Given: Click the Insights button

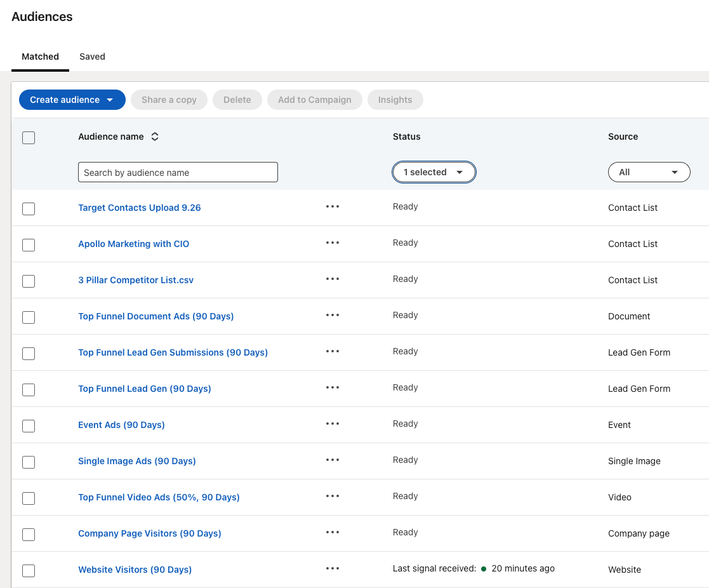Looking at the screenshot, I should (395, 100).
